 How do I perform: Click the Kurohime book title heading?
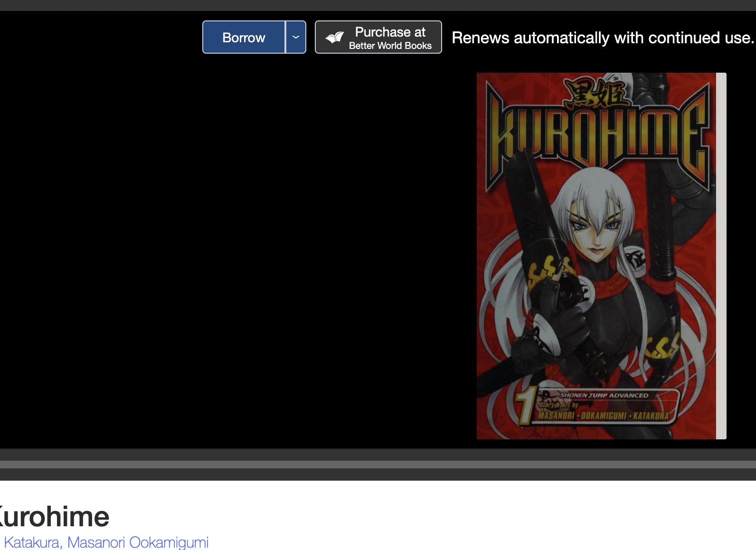point(54,516)
